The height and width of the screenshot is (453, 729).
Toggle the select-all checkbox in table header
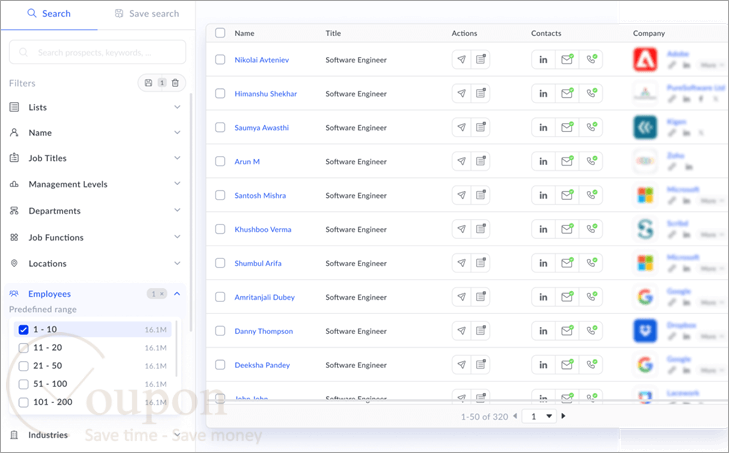pyautogui.click(x=220, y=33)
